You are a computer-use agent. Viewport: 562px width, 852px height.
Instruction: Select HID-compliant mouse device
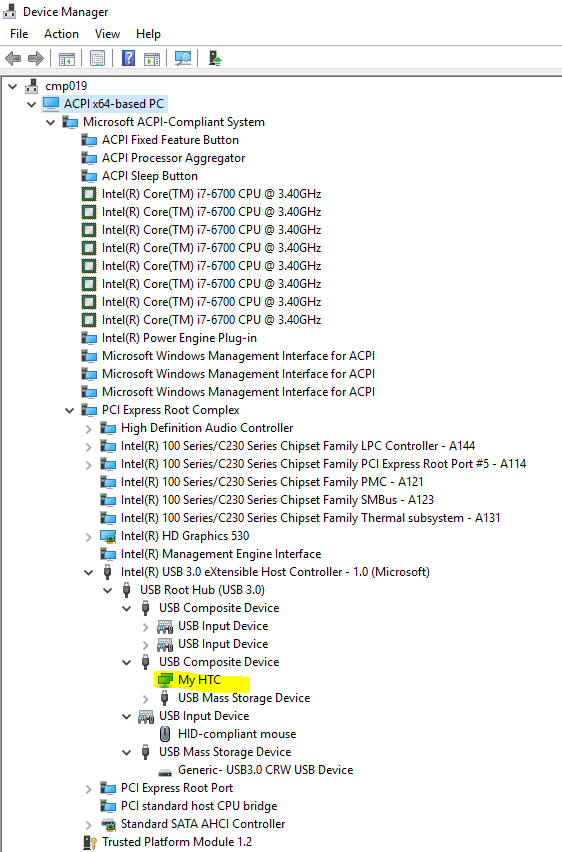tap(237, 734)
